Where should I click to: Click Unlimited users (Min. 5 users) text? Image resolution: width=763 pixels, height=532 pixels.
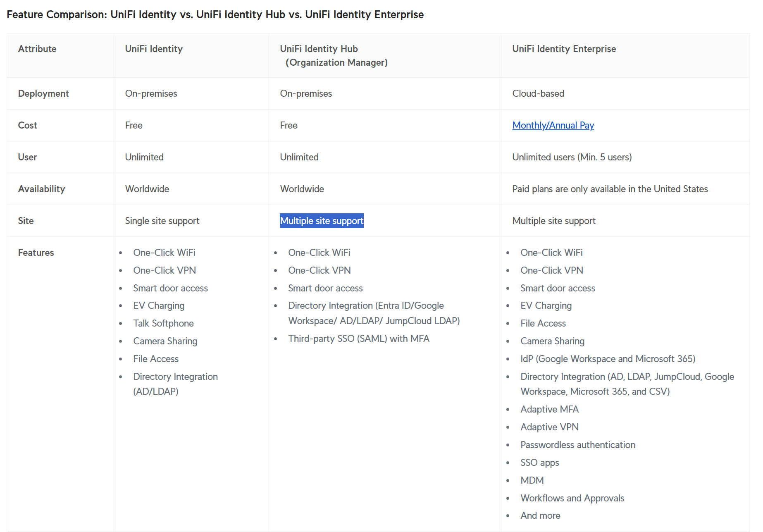click(x=572, y=157)
